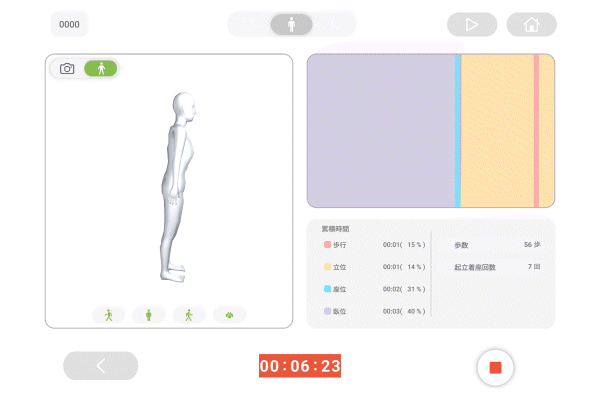The height and width of the screenshot is (402, 600).
Task: Go back using the left chevron button
Action: [101, 366]
